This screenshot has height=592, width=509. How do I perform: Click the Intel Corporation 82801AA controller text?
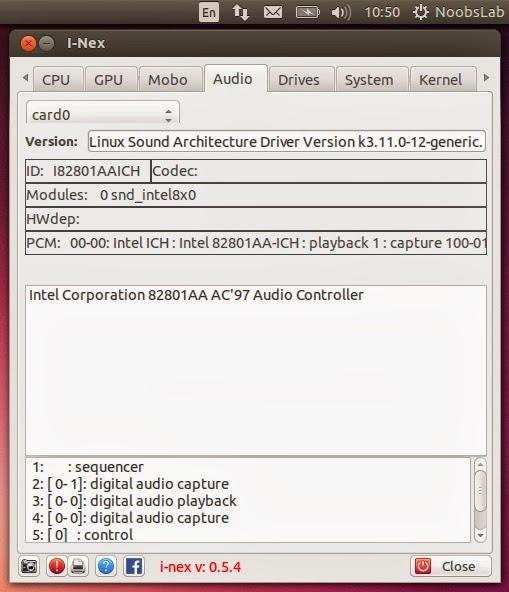[x=196, y=295]
